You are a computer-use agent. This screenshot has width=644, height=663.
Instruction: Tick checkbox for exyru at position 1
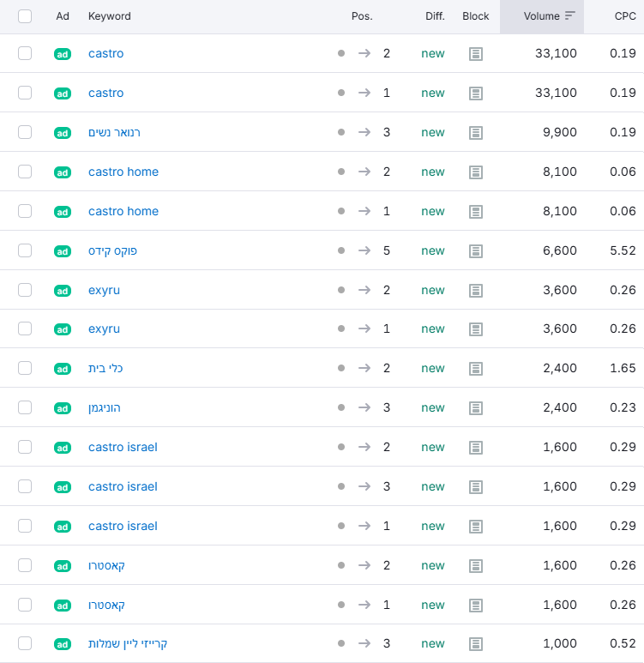click(x=25, y=328)
